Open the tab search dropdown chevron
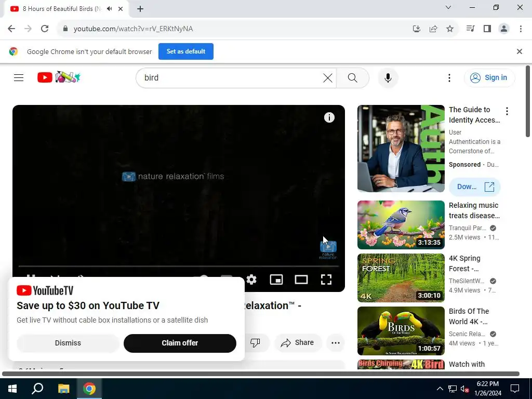The height and width of the screenshot is (399, 532). [448, 7]
